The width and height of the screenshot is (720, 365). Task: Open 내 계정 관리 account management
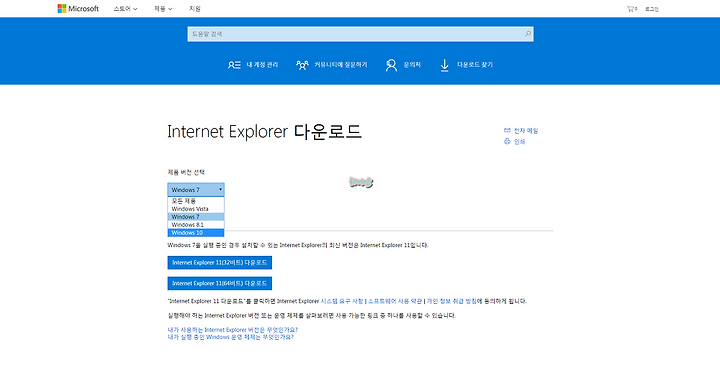click(253, 65)
